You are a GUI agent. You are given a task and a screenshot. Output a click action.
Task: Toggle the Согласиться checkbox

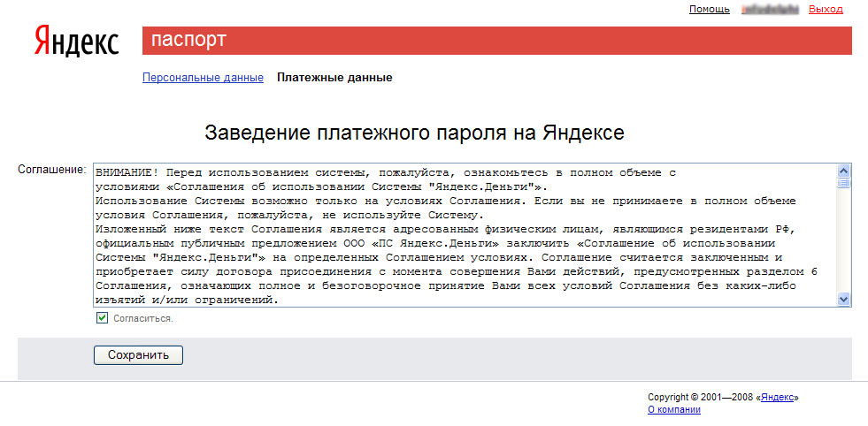point(102,317)
